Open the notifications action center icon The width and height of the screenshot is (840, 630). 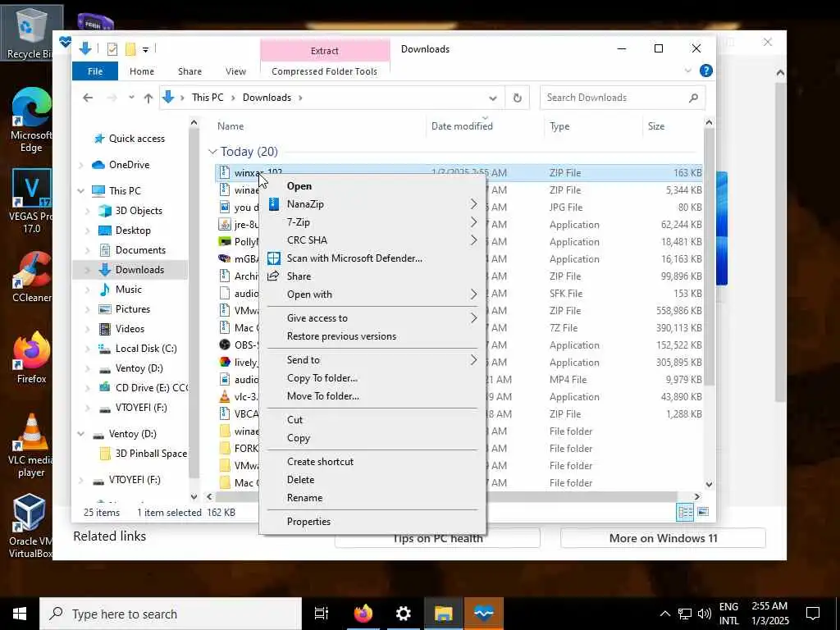813,614
